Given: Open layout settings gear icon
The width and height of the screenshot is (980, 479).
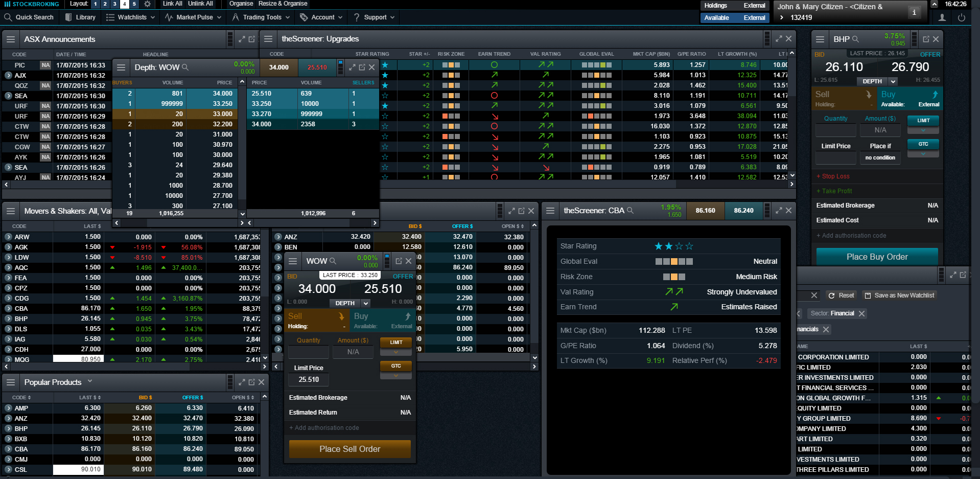Looking at the screenshot, I should 147,4.
